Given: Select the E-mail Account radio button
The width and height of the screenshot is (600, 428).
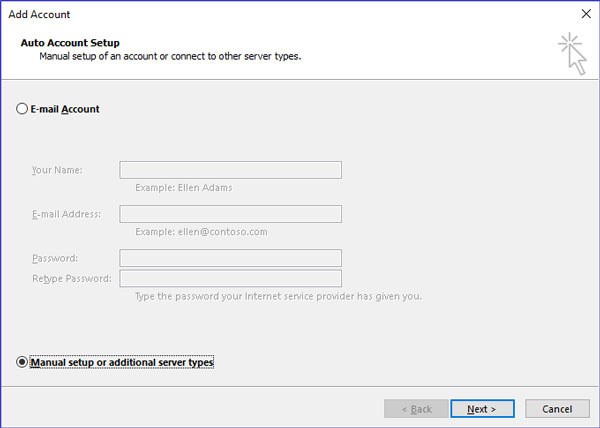Looking at the screenshot, I should coord(22,109).
